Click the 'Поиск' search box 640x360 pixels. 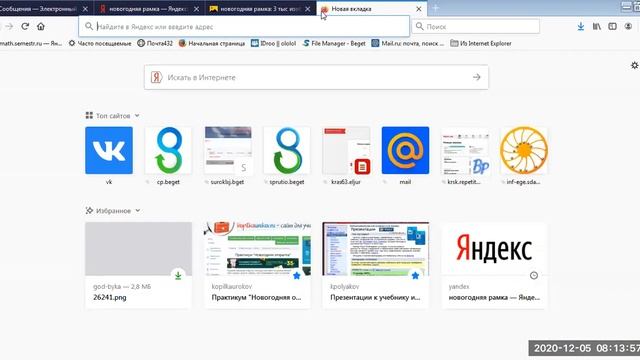(x=476, y=27)
